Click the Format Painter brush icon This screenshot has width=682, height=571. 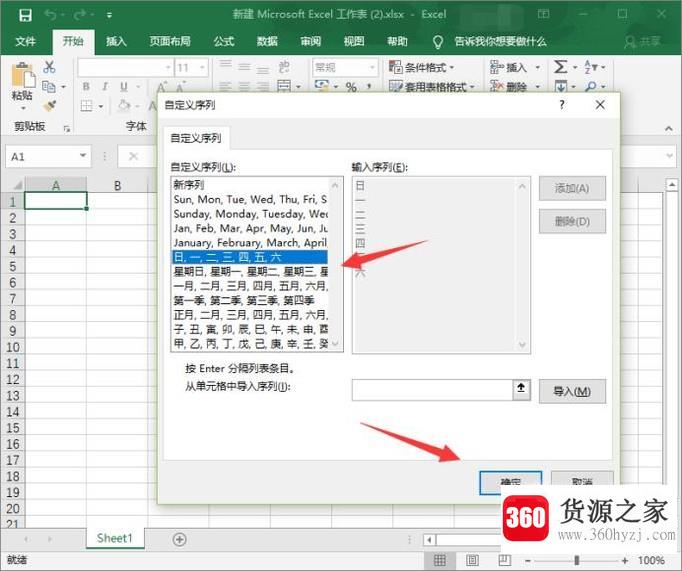click(x=50, y=106)
